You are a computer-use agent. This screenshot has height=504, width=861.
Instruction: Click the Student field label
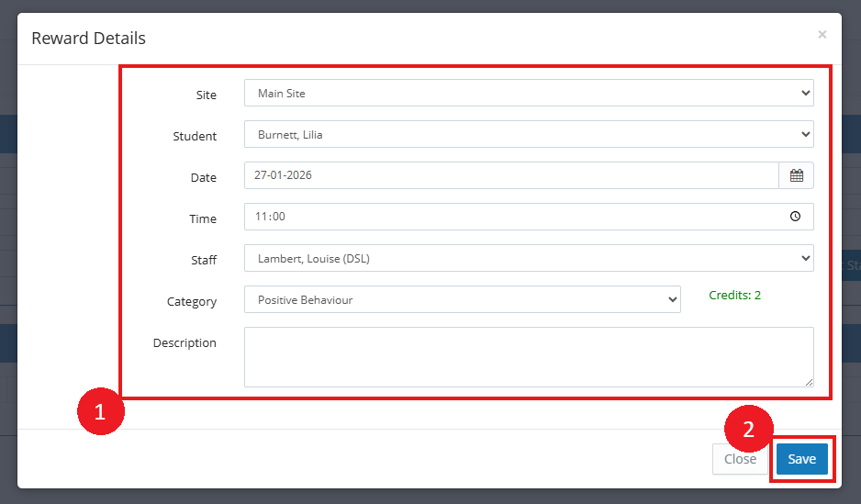[x=195, y=136]
